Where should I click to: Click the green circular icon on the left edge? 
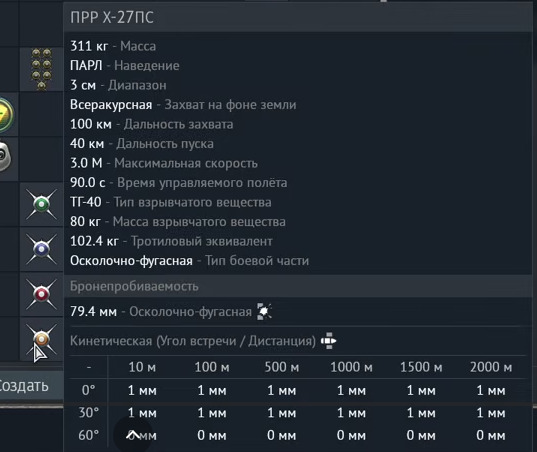click(x=6, y=115)
